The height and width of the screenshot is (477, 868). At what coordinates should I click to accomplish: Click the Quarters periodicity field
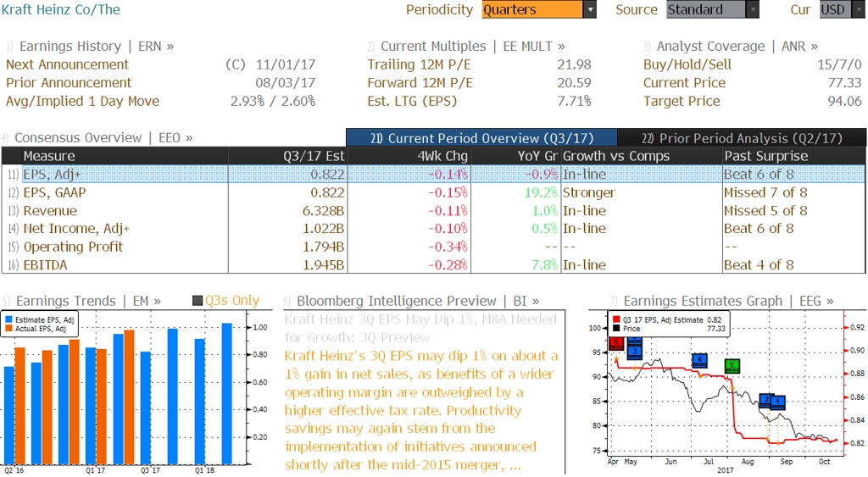(532, 9)
